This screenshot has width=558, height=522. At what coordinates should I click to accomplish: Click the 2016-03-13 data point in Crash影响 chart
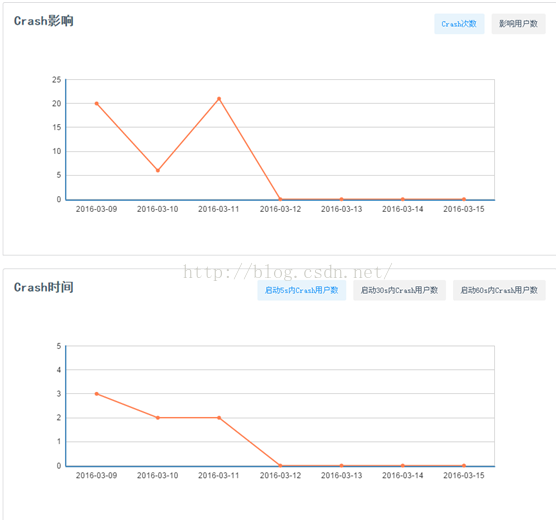pyautogui.click(x=341, y=199)
